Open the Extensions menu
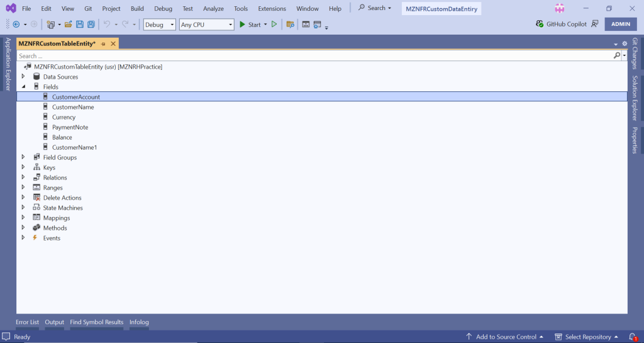The image size is (644, 343). [272, 9]
